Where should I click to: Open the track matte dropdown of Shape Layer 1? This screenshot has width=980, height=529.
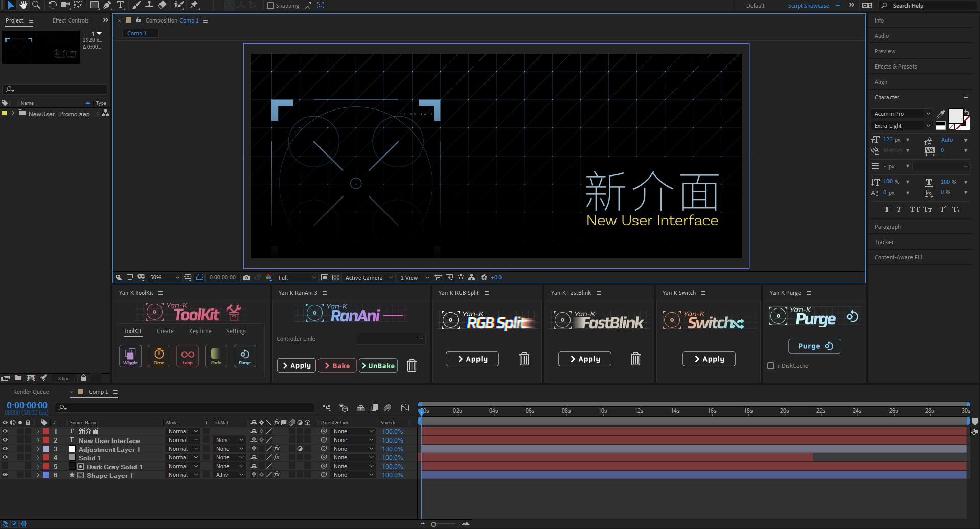[230, 475]
